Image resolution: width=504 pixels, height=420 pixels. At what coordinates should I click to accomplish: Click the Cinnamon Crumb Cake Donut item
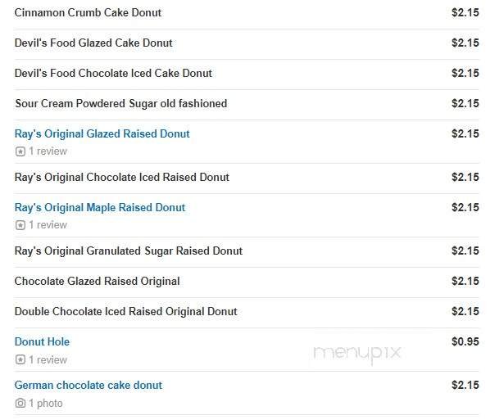[x=88, y=13]
